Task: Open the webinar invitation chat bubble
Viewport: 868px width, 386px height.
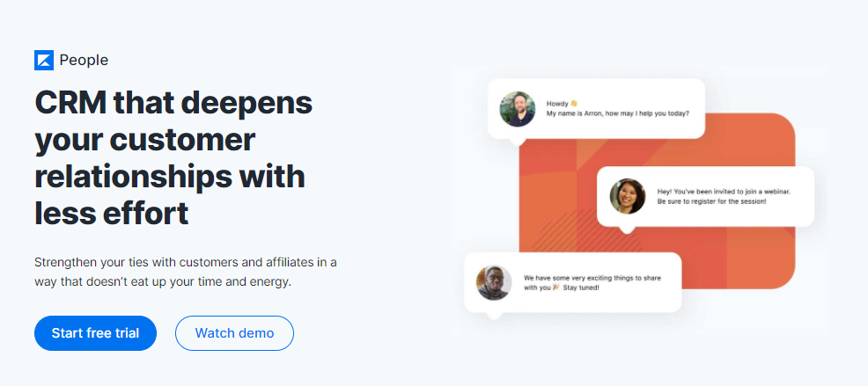Action: coord(705,196)
